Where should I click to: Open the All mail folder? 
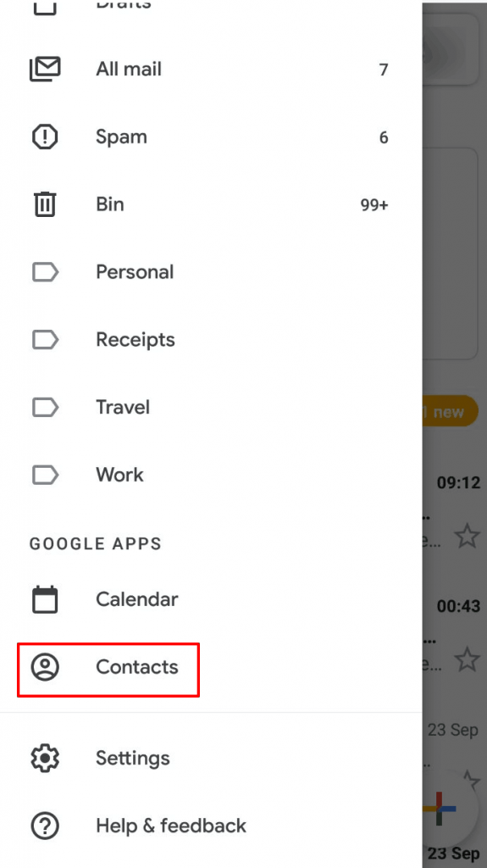click(211, 70)
